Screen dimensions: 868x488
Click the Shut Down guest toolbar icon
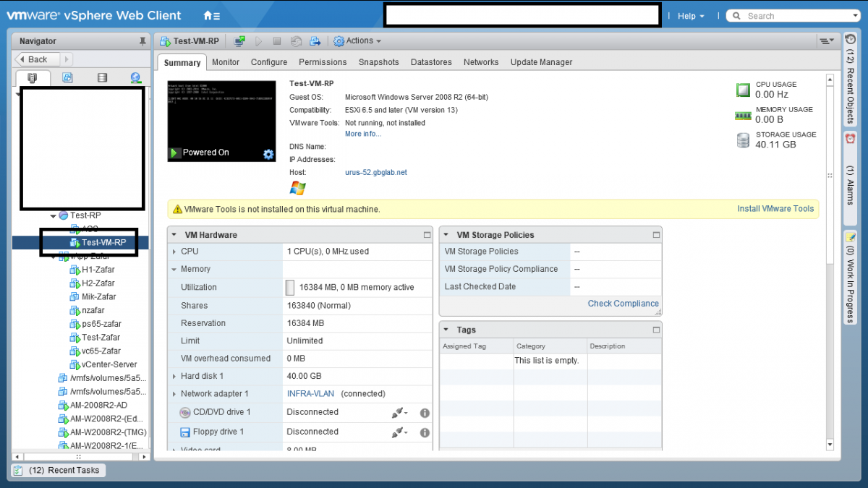click(277, 41)
